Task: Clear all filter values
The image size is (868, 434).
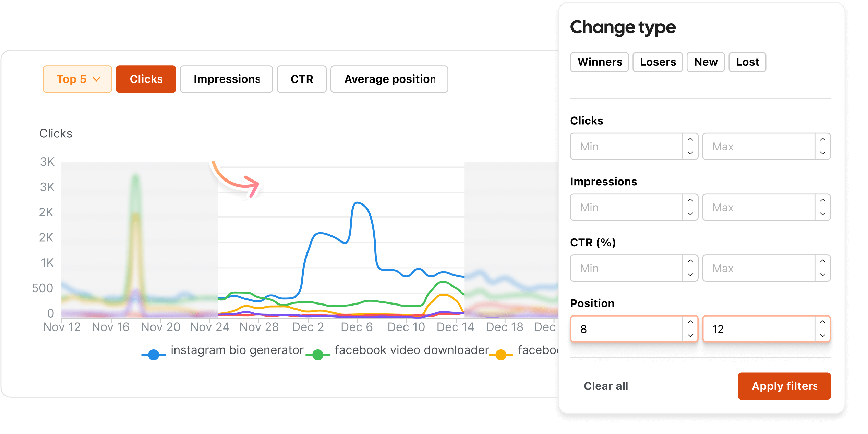Action: (606, 386)
